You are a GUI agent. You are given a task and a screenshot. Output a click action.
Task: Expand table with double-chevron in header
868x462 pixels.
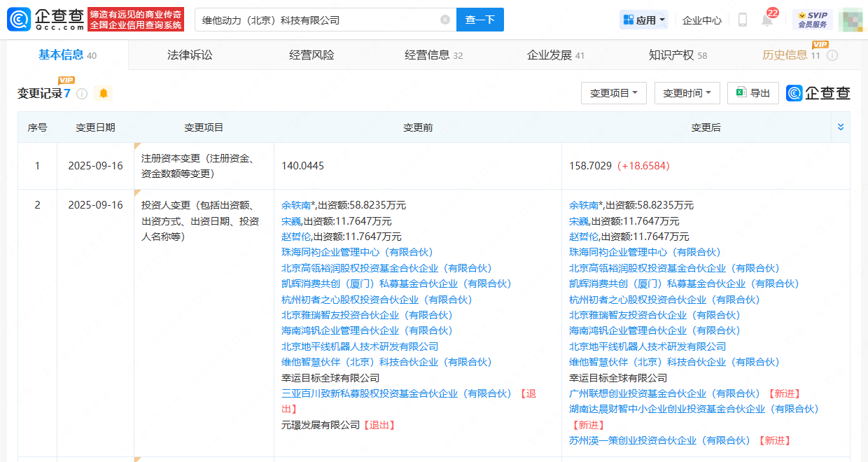841,127
